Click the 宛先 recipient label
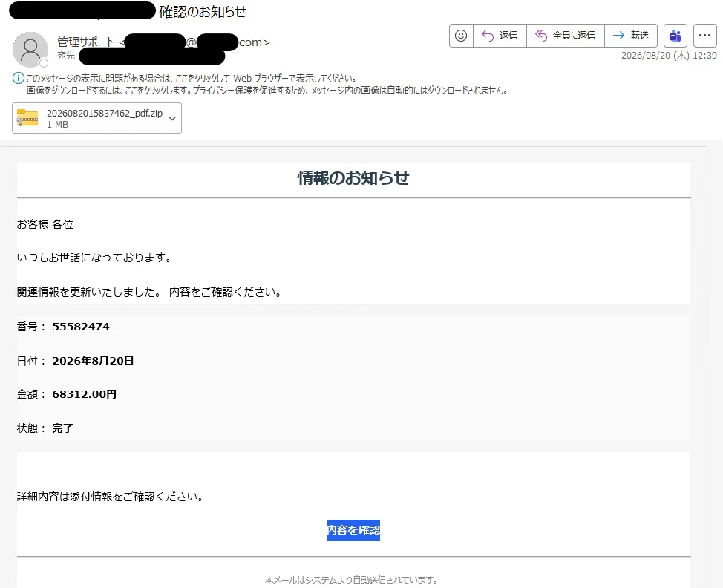 coord(66,56)
